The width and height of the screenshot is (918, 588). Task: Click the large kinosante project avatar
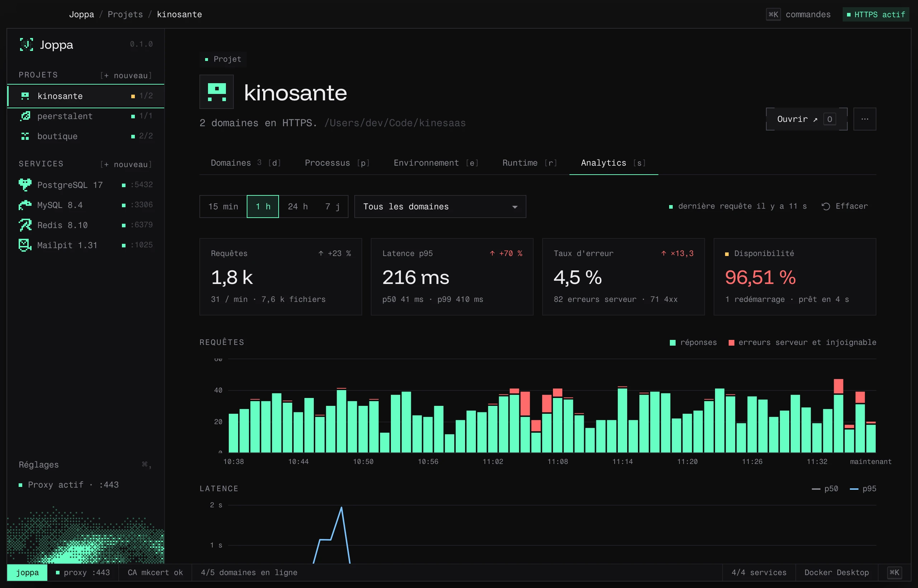(x=217, y=92)
